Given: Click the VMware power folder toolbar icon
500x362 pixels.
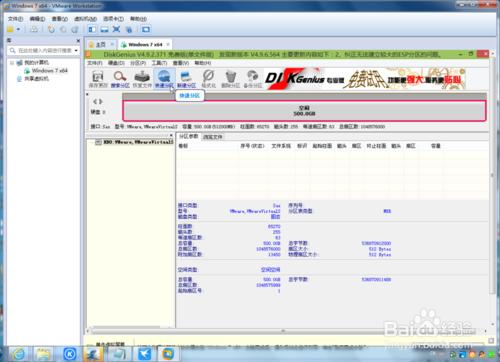Looking at the screenshot, I should pos(10,29).
